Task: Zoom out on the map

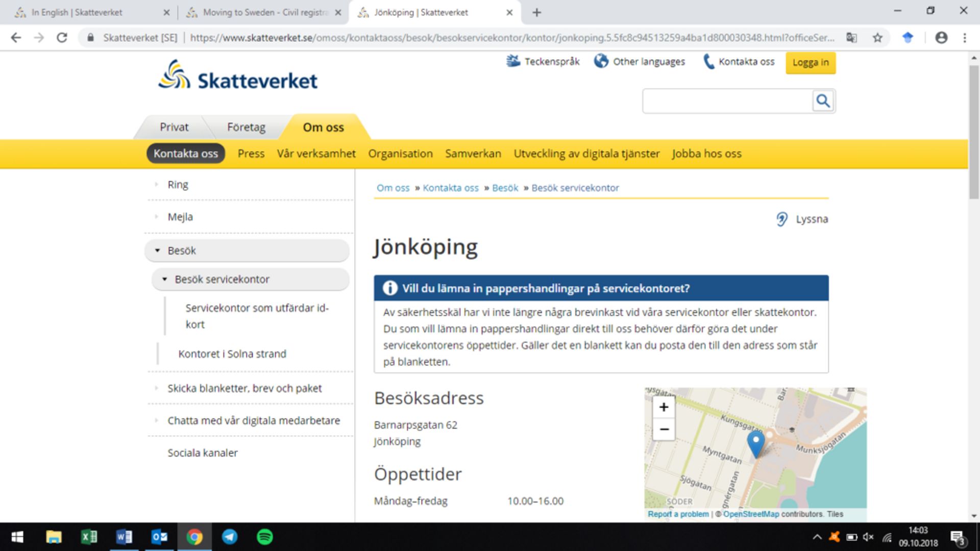Action: [x=664, y=429]
